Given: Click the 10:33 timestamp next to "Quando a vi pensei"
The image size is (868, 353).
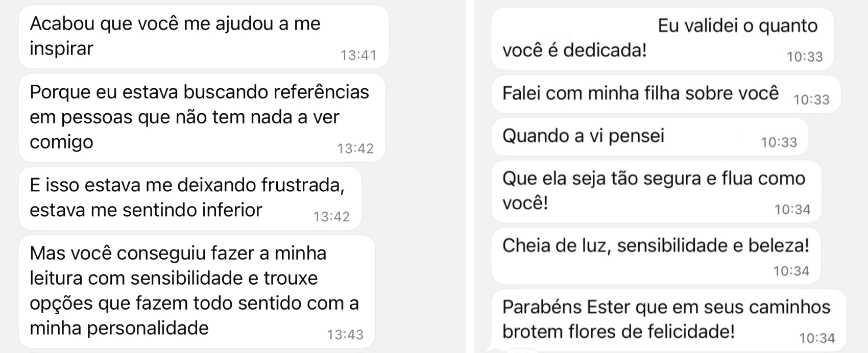Looking at the screenshot, I should click(779, 142).
